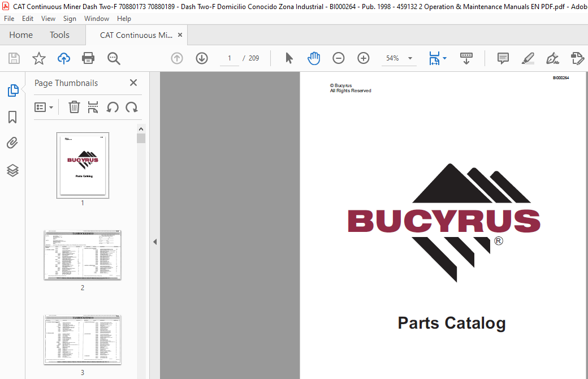The height and width of the screenshot is (379, 588).
Task: Switch to the Home tab
Action: tap(21, 35)
